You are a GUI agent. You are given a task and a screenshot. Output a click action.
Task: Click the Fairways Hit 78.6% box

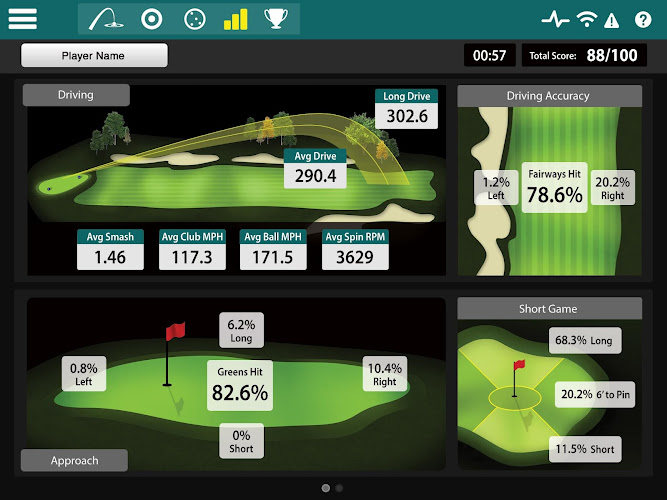(x=554, y=187)
